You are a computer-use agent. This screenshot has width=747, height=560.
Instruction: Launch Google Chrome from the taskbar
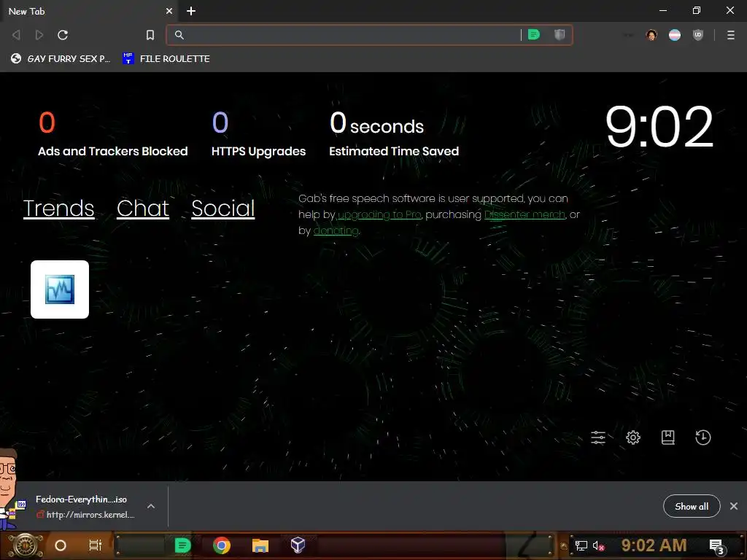click(x=222, y=545)
